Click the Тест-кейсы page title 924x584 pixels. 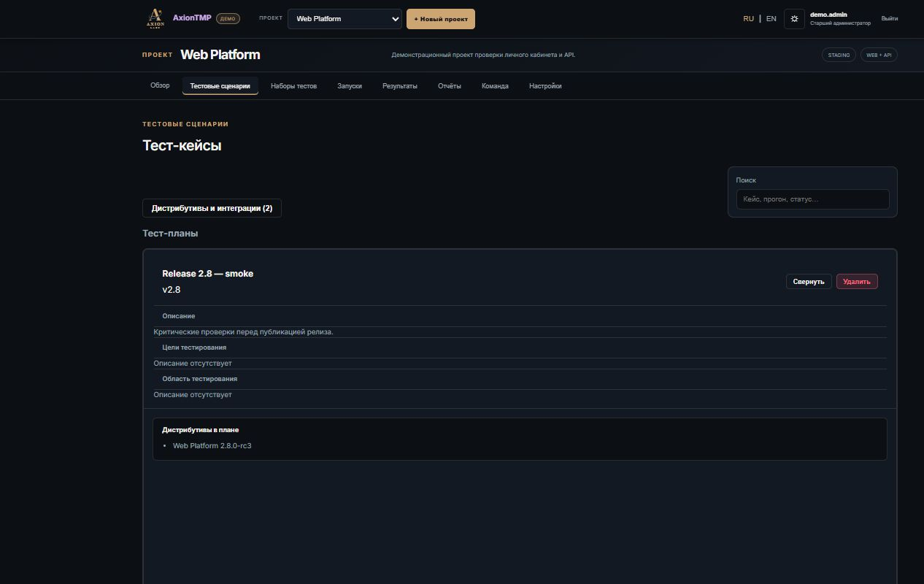point(182,145)
